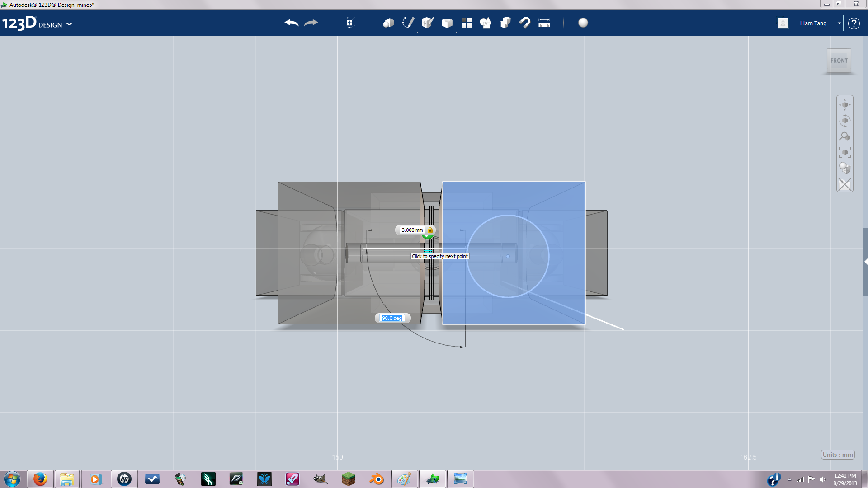Click the user avatar icon

(783, 23)
